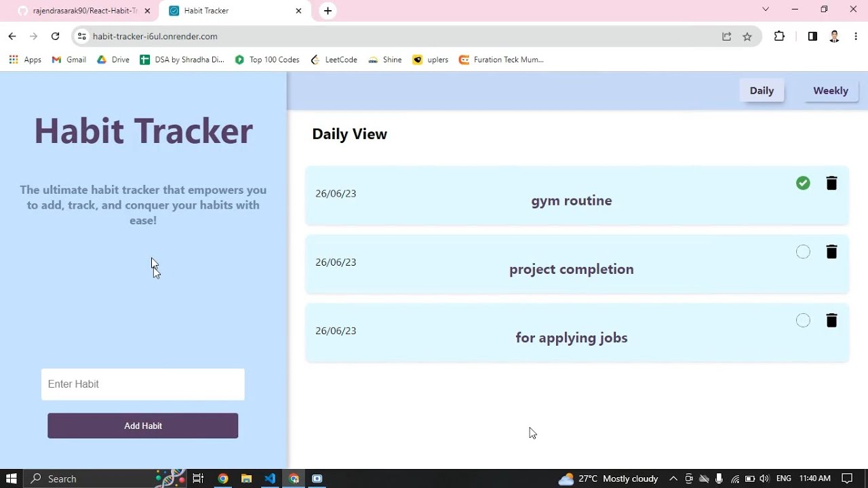Open the Chrome extensions puzzle icon

tap(779, 37)
